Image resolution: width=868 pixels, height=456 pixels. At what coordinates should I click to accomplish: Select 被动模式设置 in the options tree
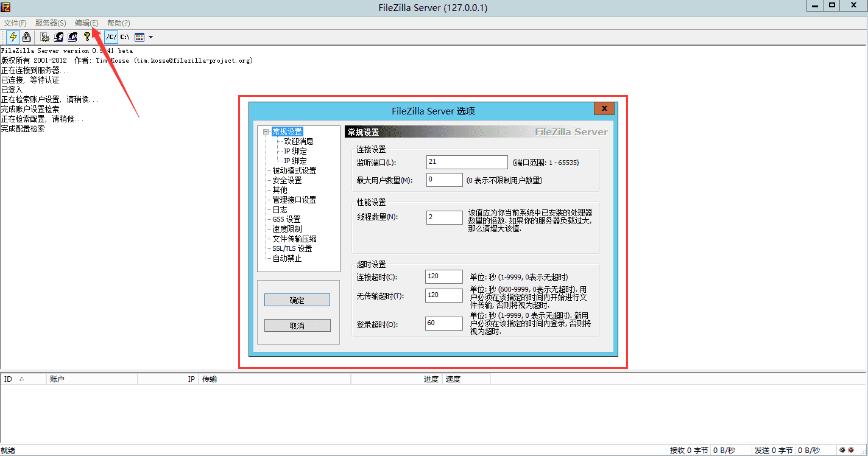[x=294, y=170]
